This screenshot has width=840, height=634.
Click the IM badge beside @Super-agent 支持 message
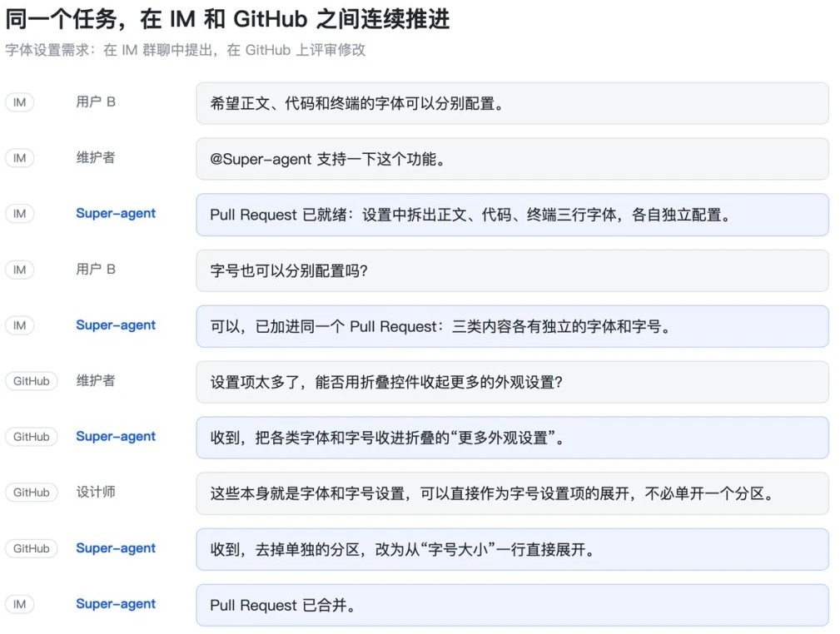(20, 158)
